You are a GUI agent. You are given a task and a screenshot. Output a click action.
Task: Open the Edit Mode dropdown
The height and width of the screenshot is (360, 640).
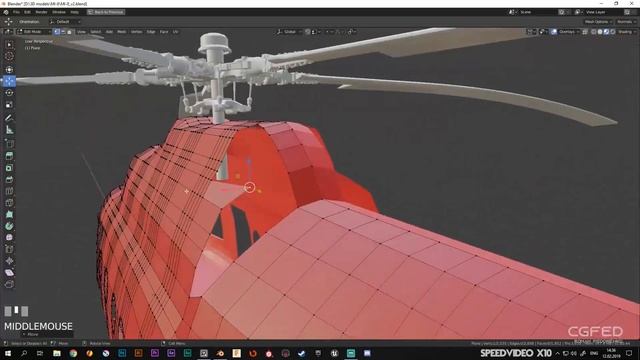pyautogui.click(x=34, y=32)
